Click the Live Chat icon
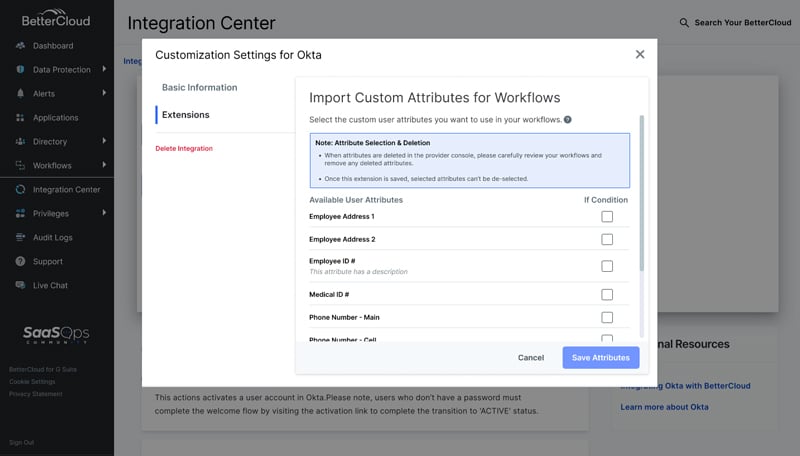The image size is (800, 456). pyautogui.click(x=20, y=285)
